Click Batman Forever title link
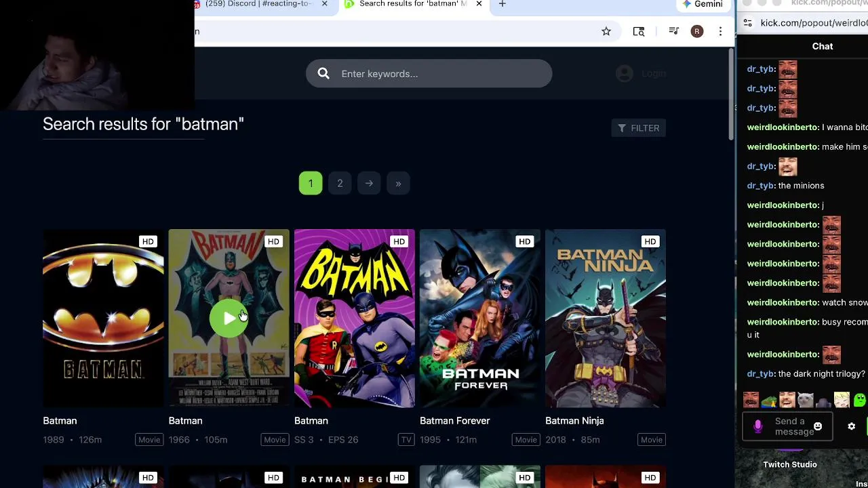868x488 pixels. click(454, 421)
